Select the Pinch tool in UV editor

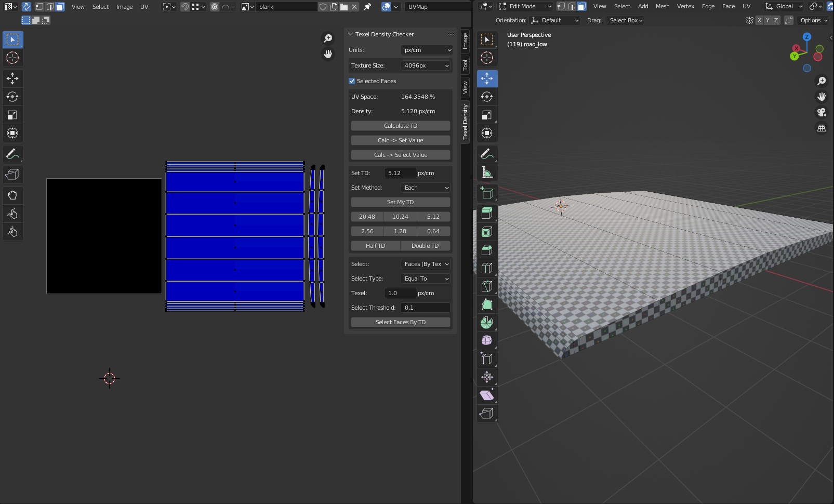tap(12, 232)
